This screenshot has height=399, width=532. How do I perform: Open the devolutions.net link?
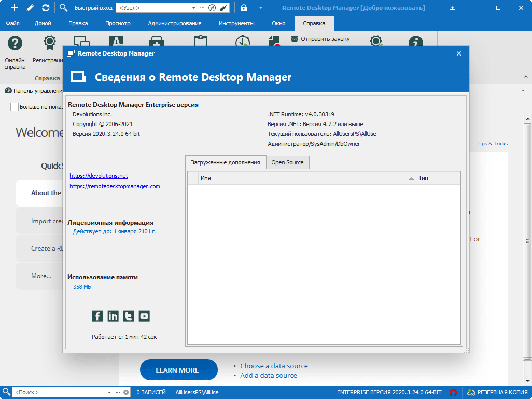99,176
